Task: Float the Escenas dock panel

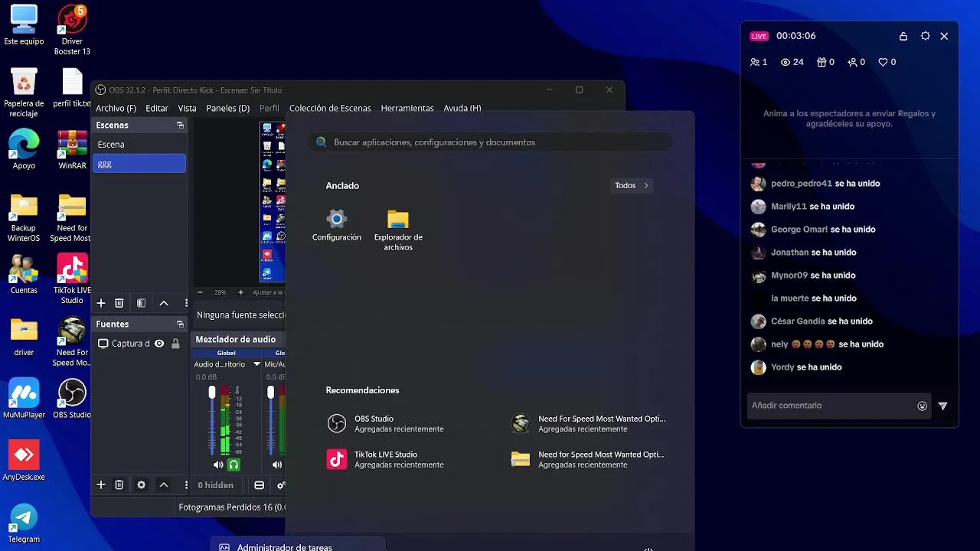Action: coord(180,126)
